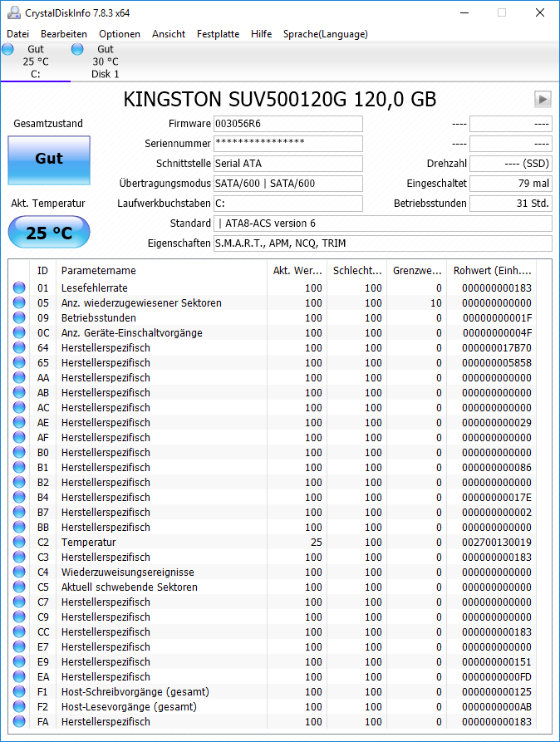Viewport: 560px width, 742px height.
Task: Click the Eingeschaltet value 79 mal
Action: click(510, 183)
